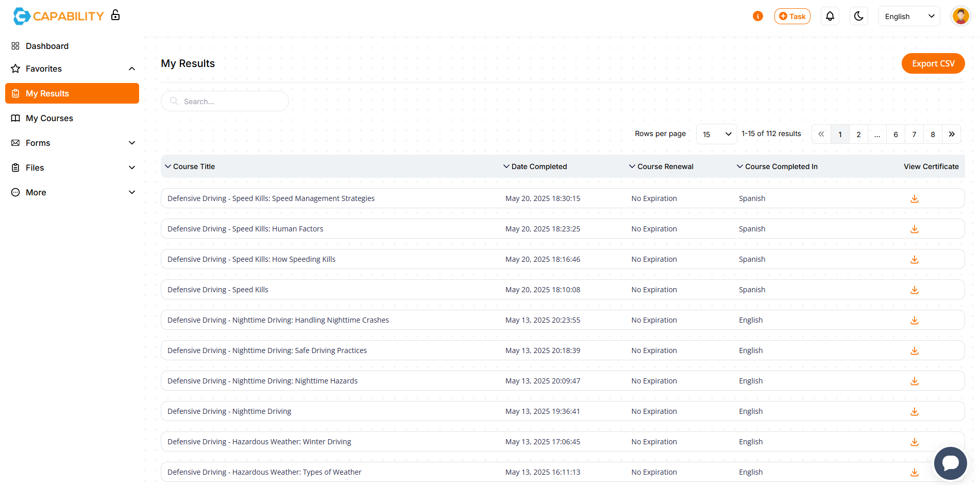Open the rows per page dropdown
Screen dimensions: 980x485
tap(716, 134)
